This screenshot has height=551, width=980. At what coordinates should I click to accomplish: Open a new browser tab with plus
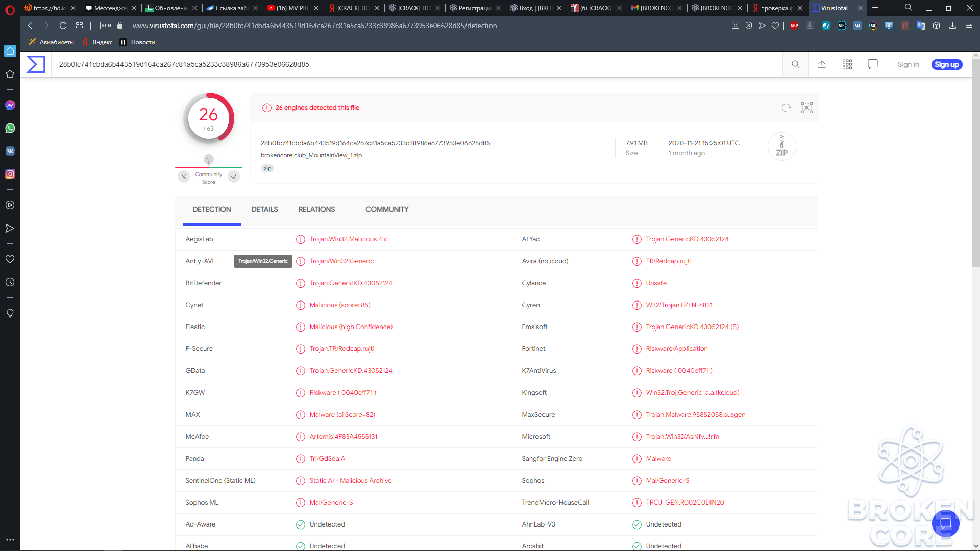875,8
